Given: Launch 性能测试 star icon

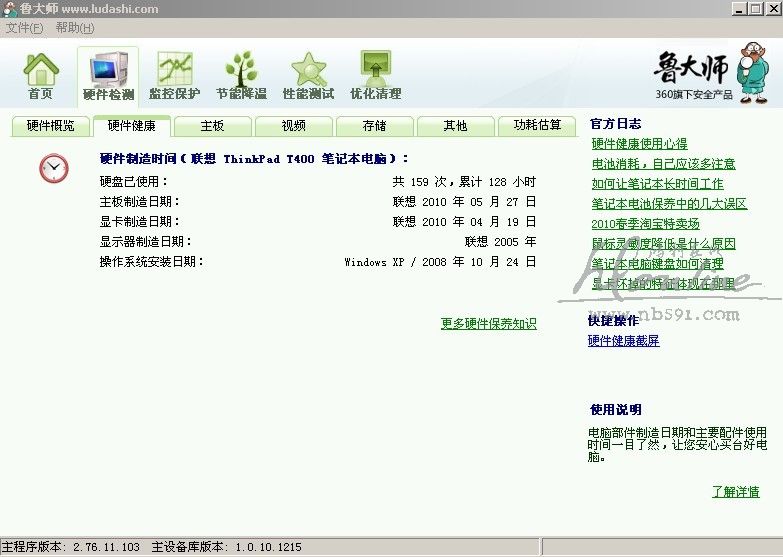Looking at the screenshot, I should pyautogui.click(x=308, y=76).
